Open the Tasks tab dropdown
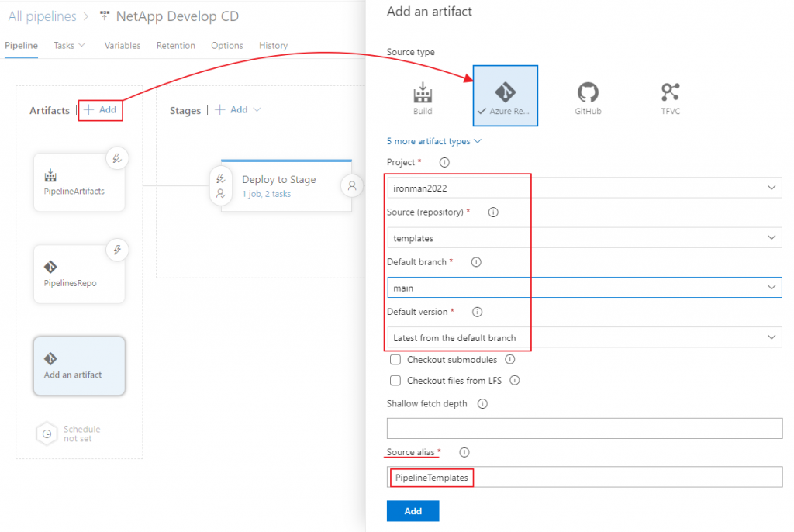This screenshot has height=532, width=794. 69,45
